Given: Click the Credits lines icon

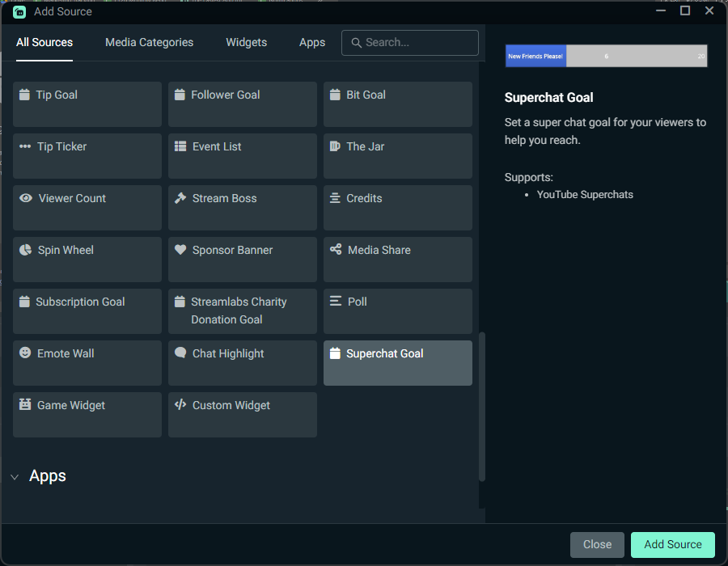Looking at the screenshot, I should (x=335, y=198).
